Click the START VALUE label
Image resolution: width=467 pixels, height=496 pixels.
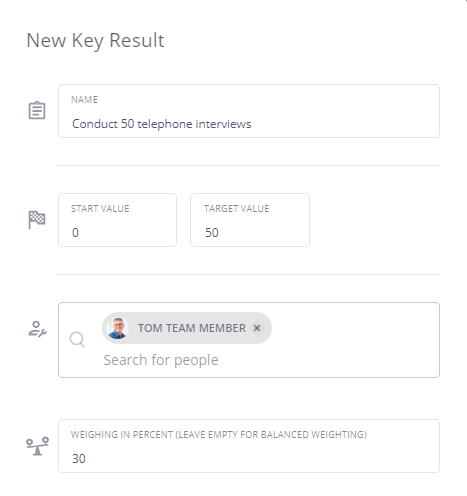click(x=100, y=209)
